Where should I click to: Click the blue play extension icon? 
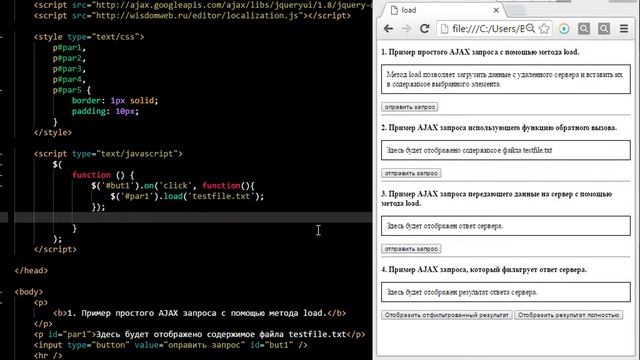click(x=564, y=29)
